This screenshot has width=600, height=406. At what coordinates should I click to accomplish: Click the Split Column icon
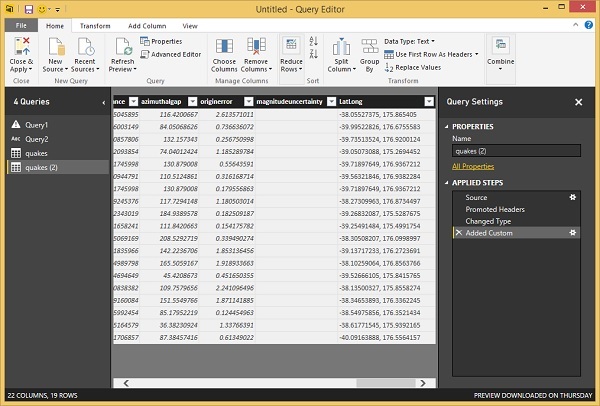coord(340,47)
